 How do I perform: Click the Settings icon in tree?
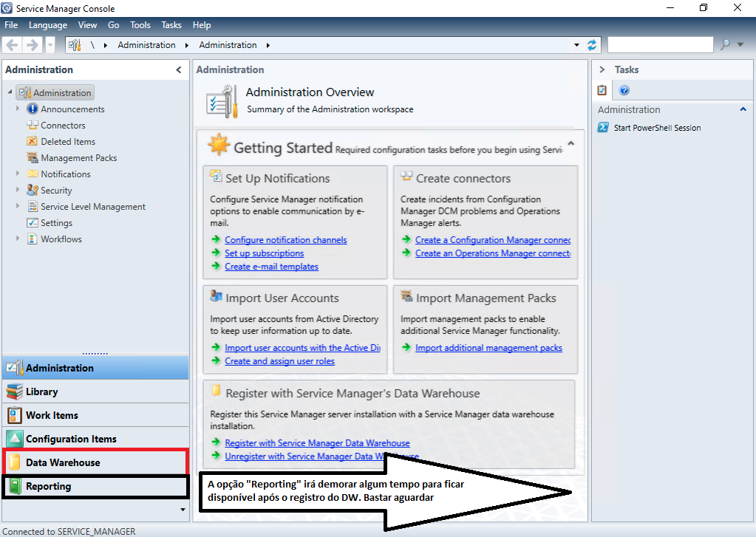(x=33, y=223)
